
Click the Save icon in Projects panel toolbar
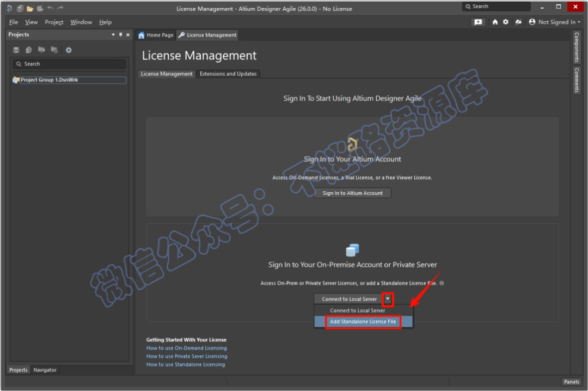click(x=16, y=50)
